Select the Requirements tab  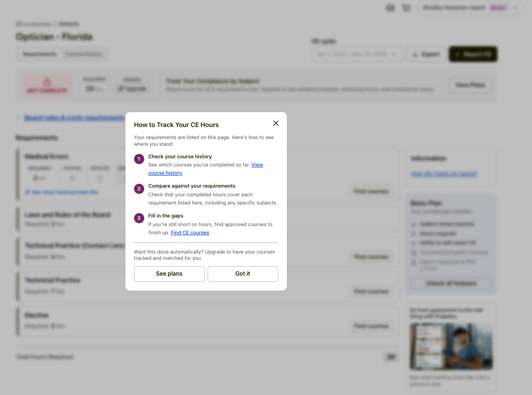[x=39, y=54]
